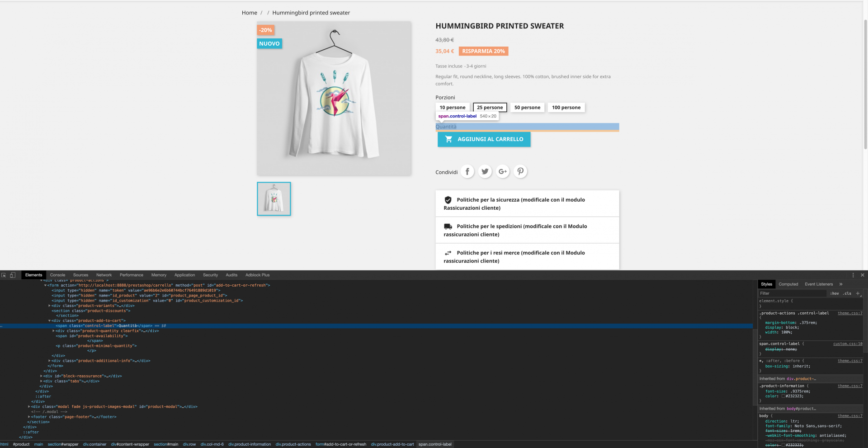Show more Styles pane tabs with the chevron
Screen dimensions: 868x448
[x=841, y=284]
